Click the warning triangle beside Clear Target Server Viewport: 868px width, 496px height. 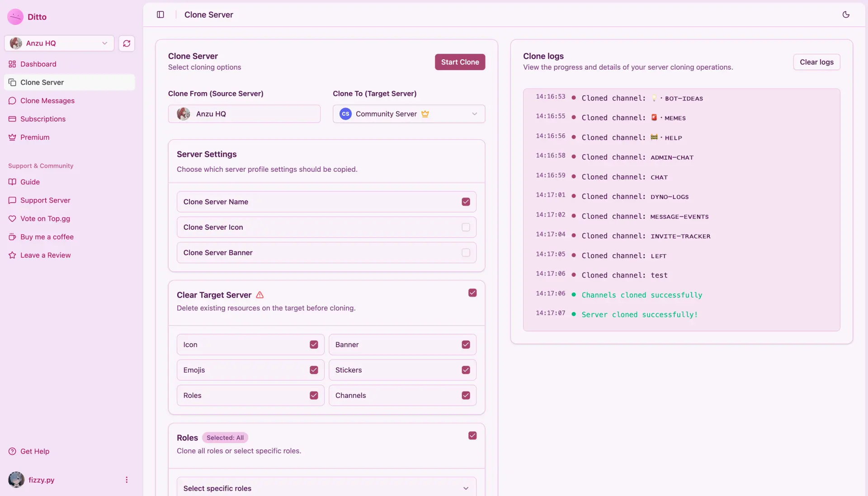tap(259, 295)
